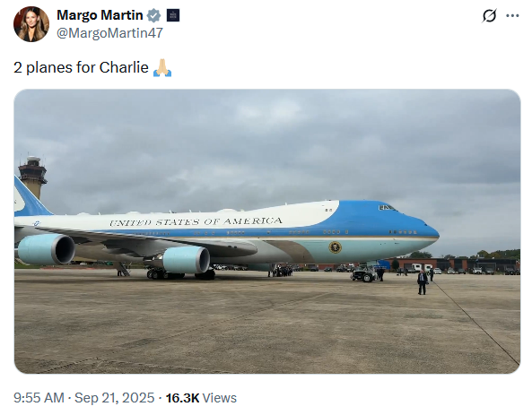
Task: Open the three-dot more options menu
Action: pos(512,15)
